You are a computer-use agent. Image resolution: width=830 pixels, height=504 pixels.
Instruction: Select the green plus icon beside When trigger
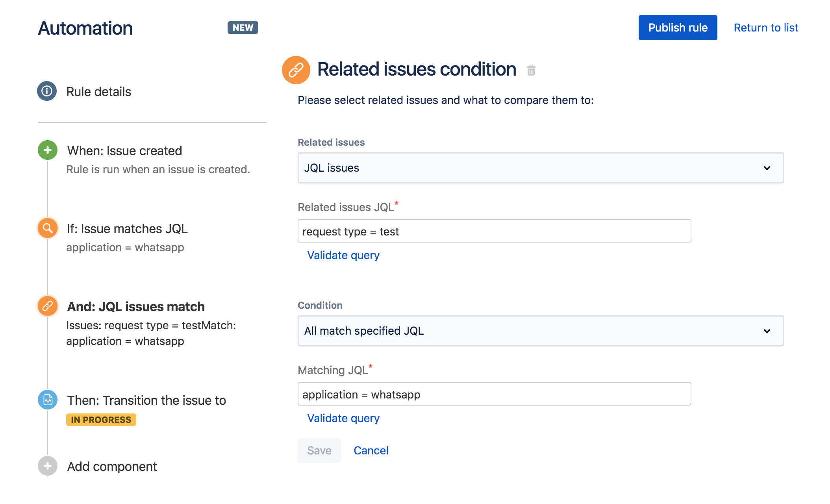(48, 150)
